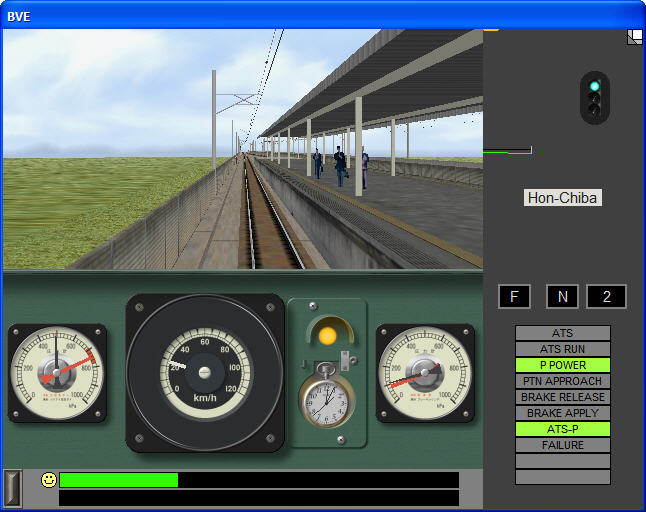This screenshot has height=512, width=646.
Task: Click the orange pilot lamp above the watch
Action: coord(327,335)
